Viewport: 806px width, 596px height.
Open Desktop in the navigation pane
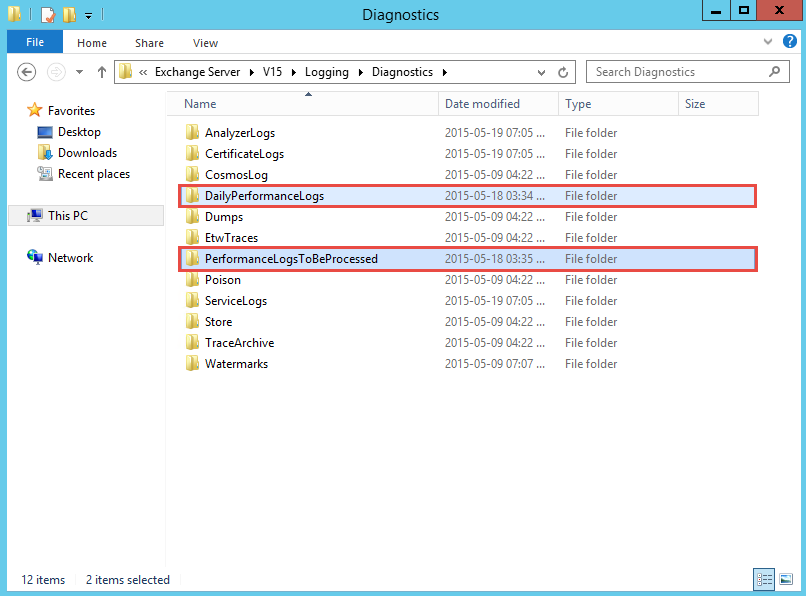(79, 132)
